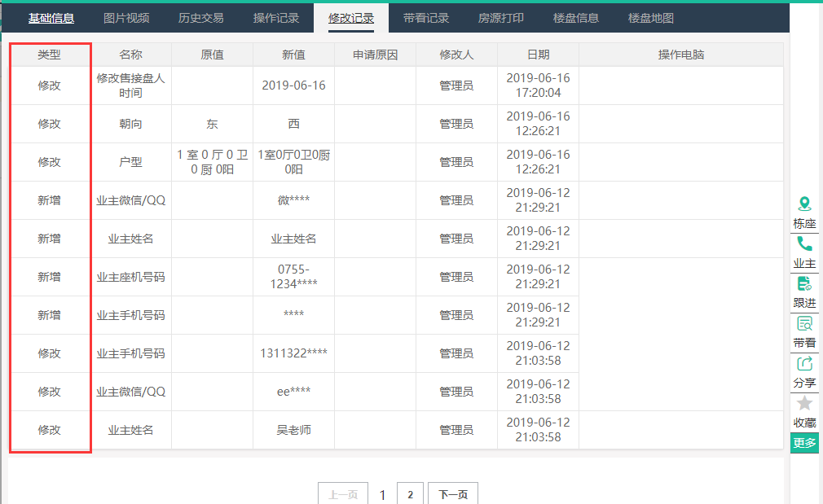Switch to the 图片视频 tab
The width and height of the screenshot is (823, 504).
tap(126, 18)
